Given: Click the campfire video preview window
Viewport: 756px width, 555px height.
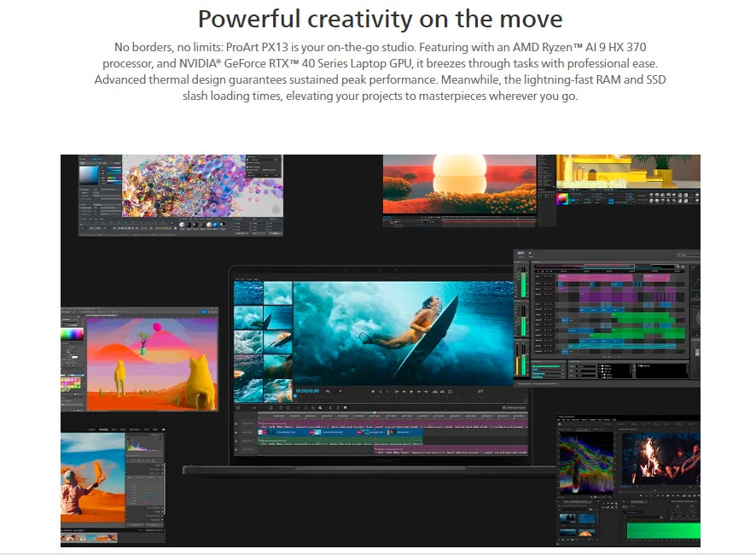Looking at the screenshot, I should pyautogui.click(x=660, y=459).
